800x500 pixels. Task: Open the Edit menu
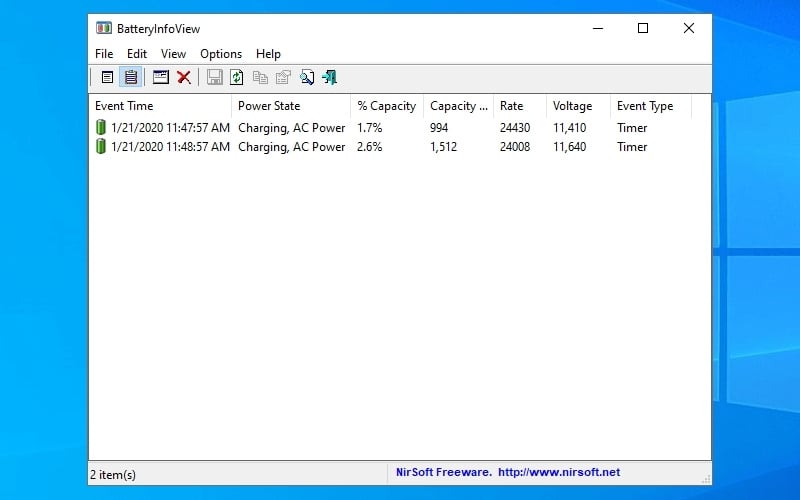(x=137, y=54)
